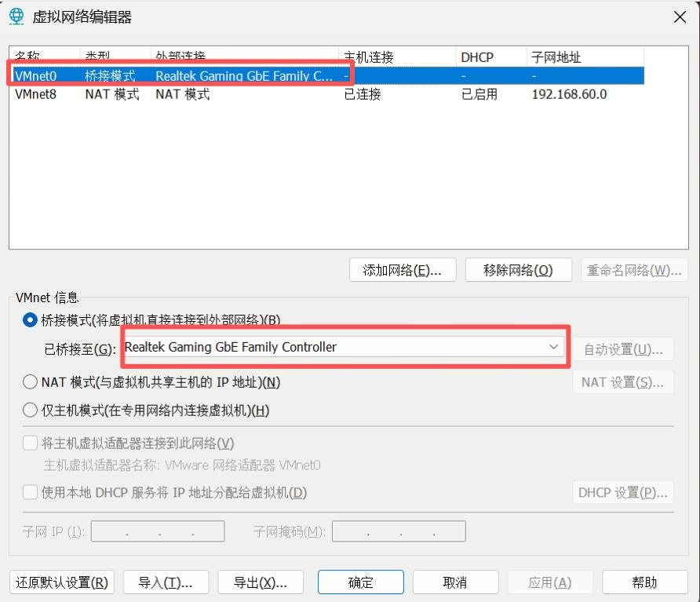
Task: Select 仅主机模式 radio button
Action: 30,410
